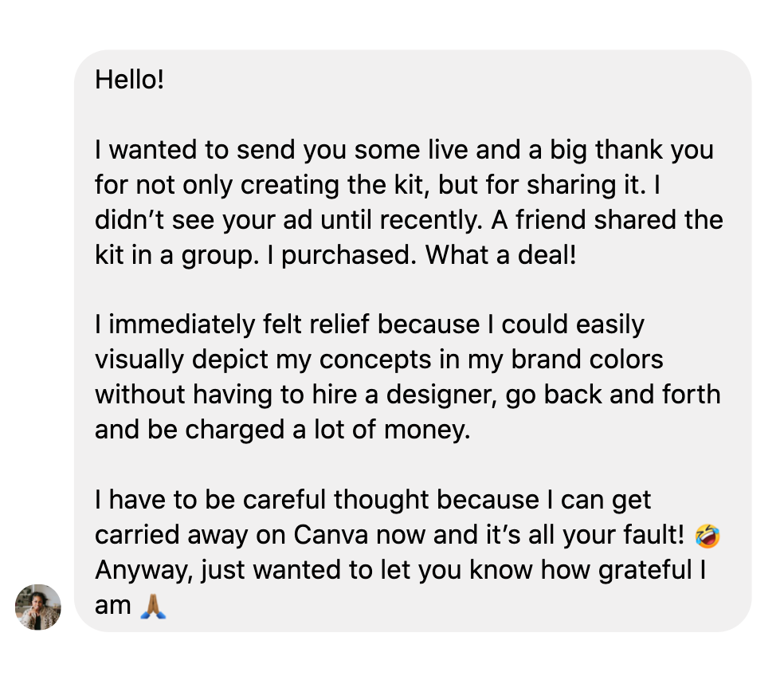The width and height of the screenshot is (784, 676).
Task: Click the rolling-on-floor laughing emoji
Action: (x=707, y=536)
